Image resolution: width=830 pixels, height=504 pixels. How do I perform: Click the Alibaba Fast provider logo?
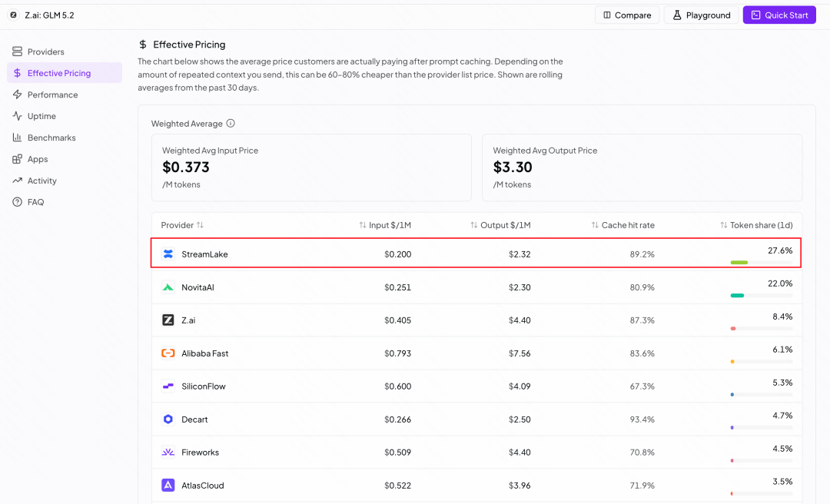coord(168,353)
